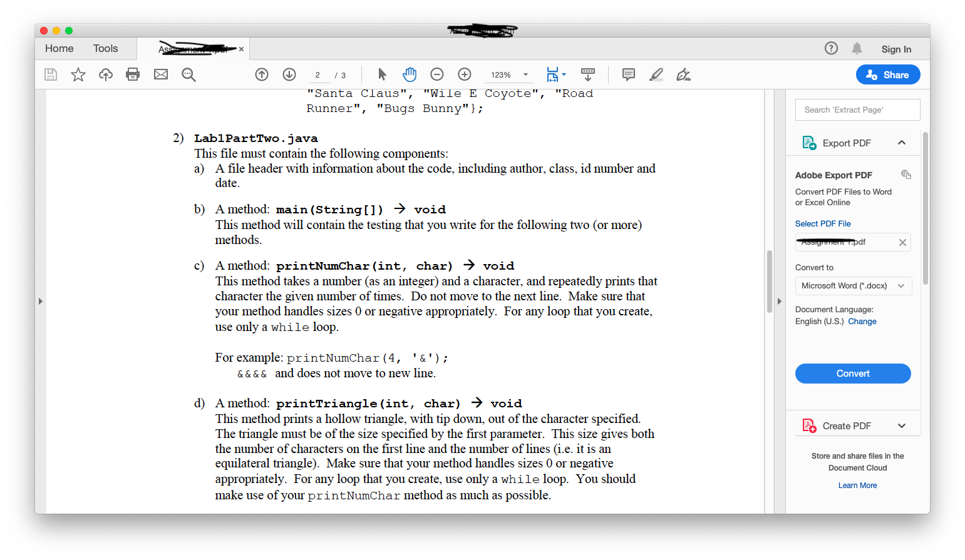Add document to favorites with star icon
Image resolution: width=965 pixels, height=560 pixels.
pos(78,74)
